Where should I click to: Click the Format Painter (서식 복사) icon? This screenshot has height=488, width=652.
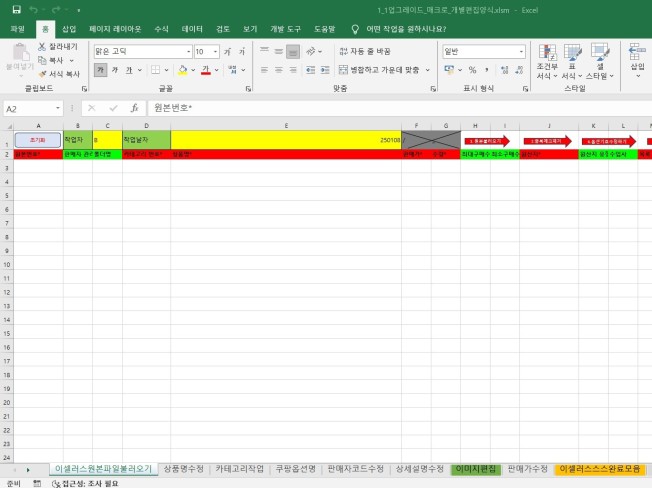(42, 73)
